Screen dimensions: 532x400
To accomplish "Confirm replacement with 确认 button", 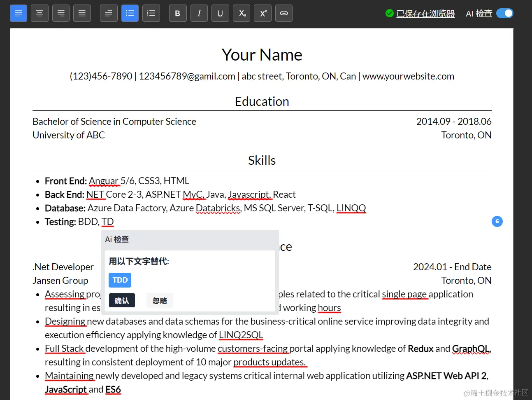I will [122, 301].
